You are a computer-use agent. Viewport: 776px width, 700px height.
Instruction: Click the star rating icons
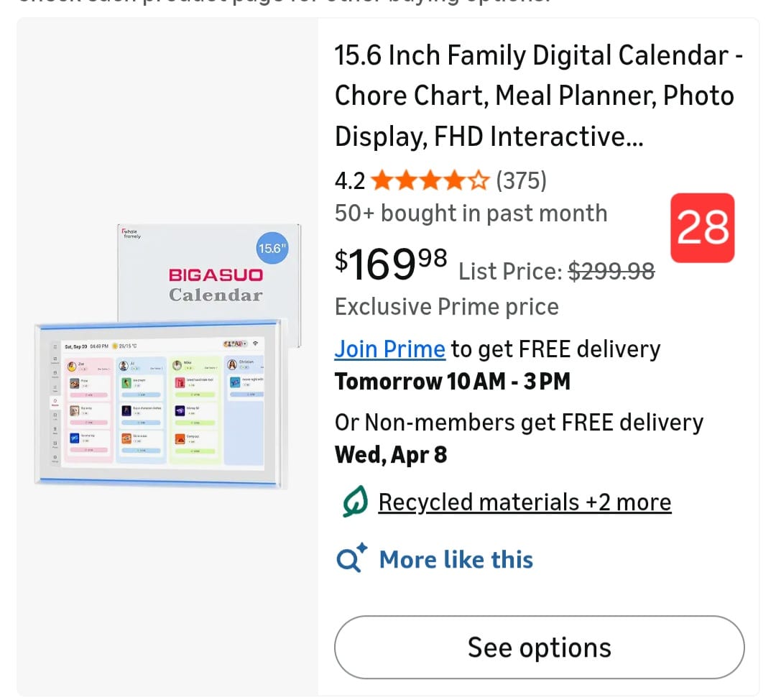(430, 180)
